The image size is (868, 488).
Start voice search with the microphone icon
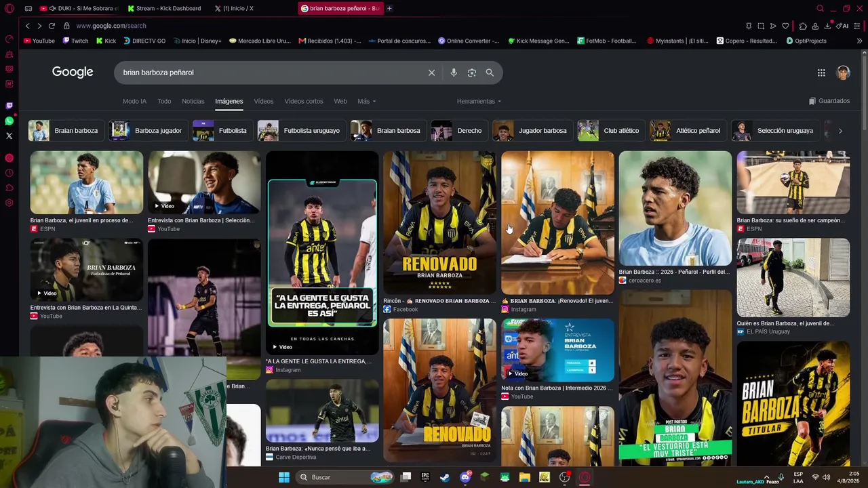454,73
